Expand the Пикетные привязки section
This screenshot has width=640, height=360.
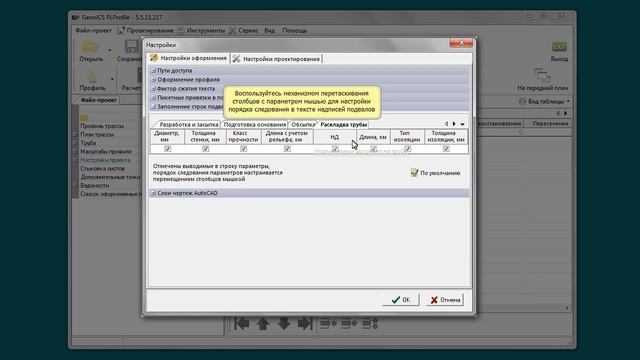pyautogui.click(x=153, y=98)
